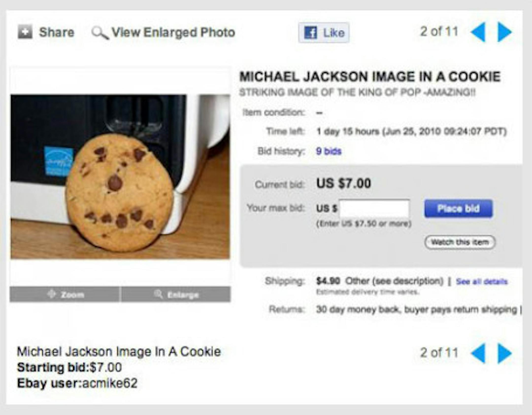This screenshot has width=532, height=415.
Task: Open the Share text link
Action: (x=57, y=32)
